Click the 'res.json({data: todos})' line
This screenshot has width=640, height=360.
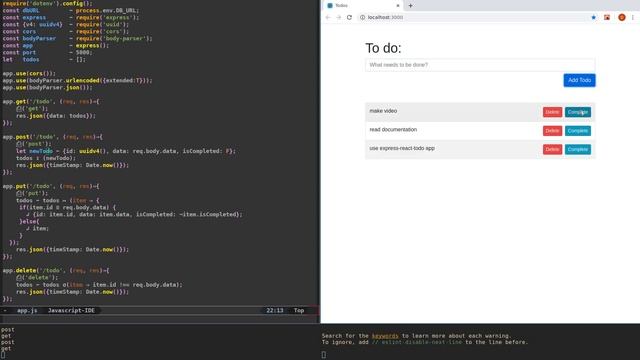tap(56, 116)
